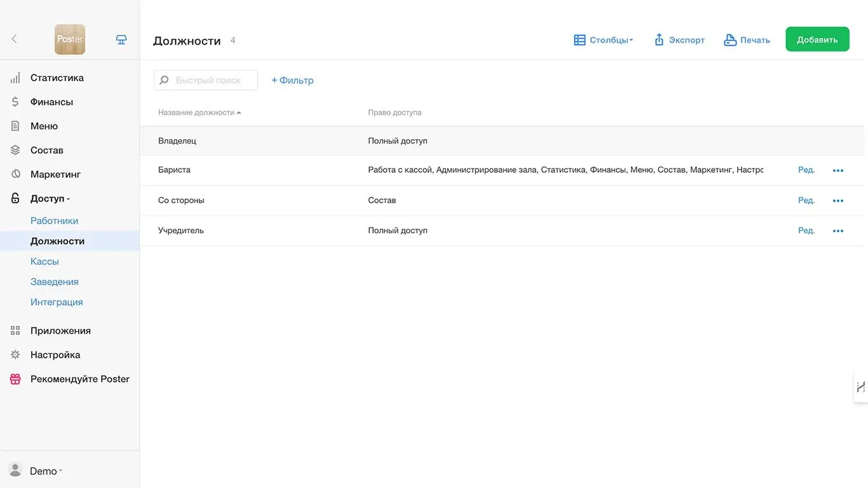868x488 pixels.
Task: Click the gift icon for Рекомендуйте Poster
Action: [15, 379]
